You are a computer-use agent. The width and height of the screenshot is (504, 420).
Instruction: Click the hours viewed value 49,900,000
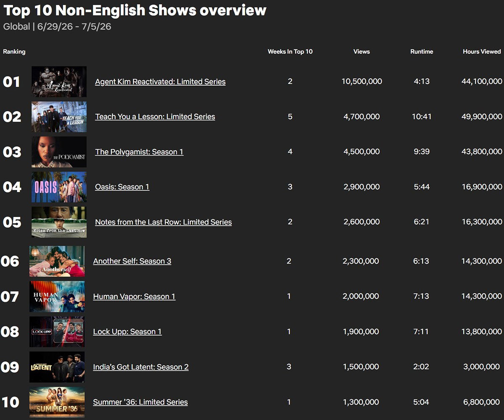point(482,116)
